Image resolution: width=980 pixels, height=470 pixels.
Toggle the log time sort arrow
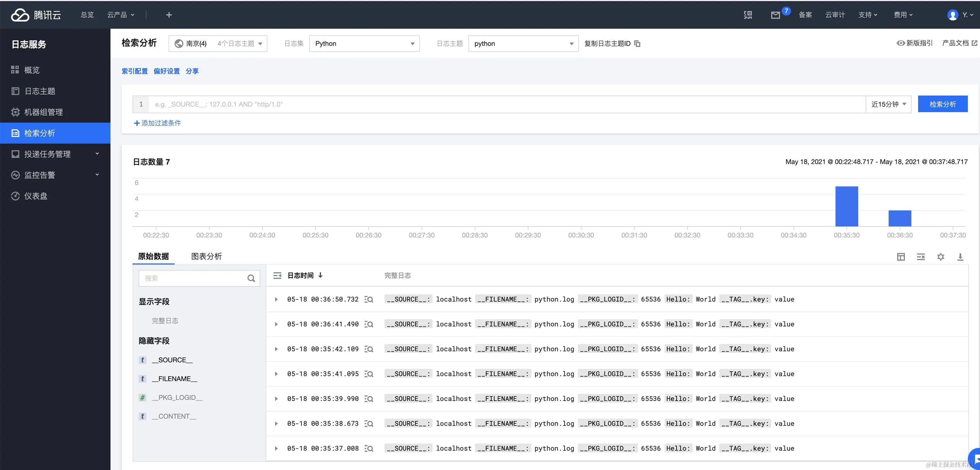pyautogui.click(x=320, y=275)
